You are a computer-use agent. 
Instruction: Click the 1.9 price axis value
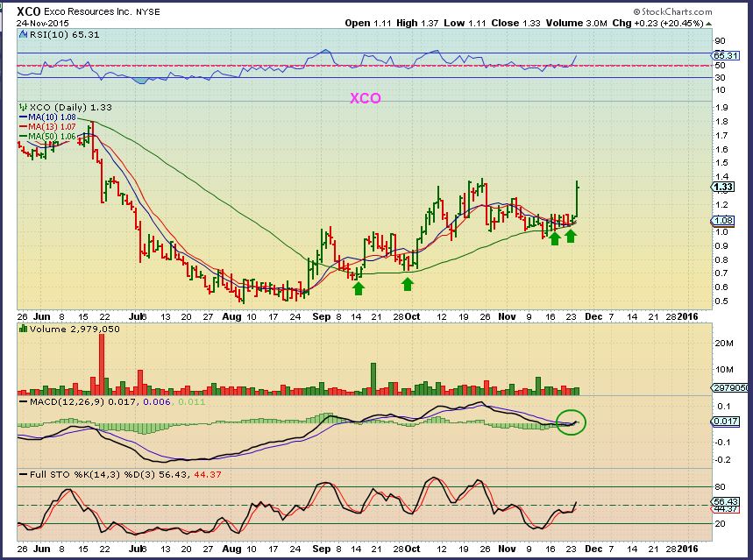coord(721,108)
